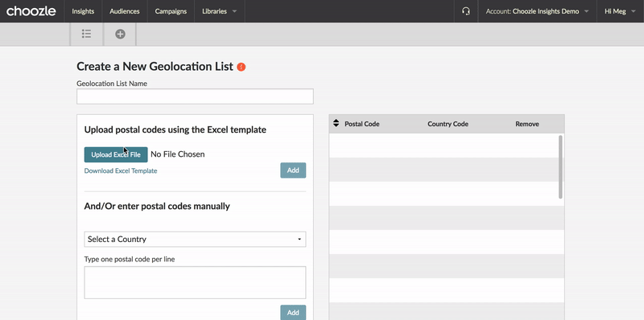The image size is (644, 320).
Task: Click the orange info icon beside title
Action: pyautogui.click(x=242, y=67)
